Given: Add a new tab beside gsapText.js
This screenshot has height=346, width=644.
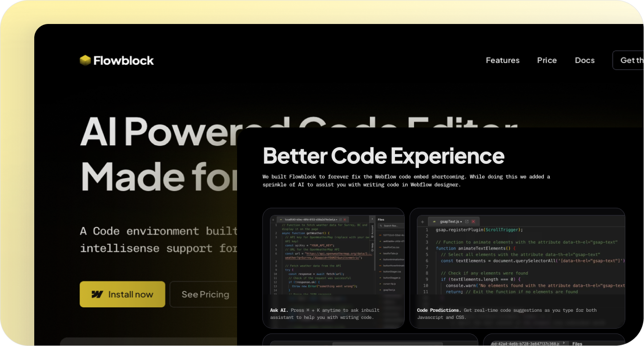Looking at the screenshot, I should (x=423, y=221).
